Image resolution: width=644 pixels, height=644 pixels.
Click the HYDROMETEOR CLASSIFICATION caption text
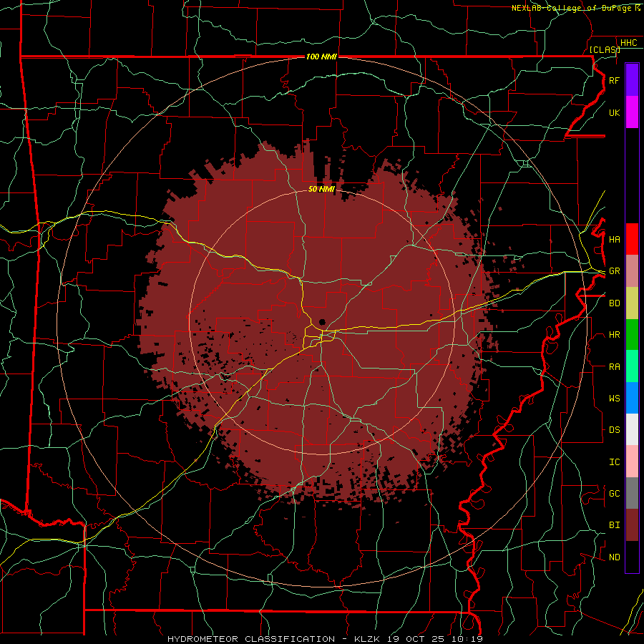tap(251, 639)
